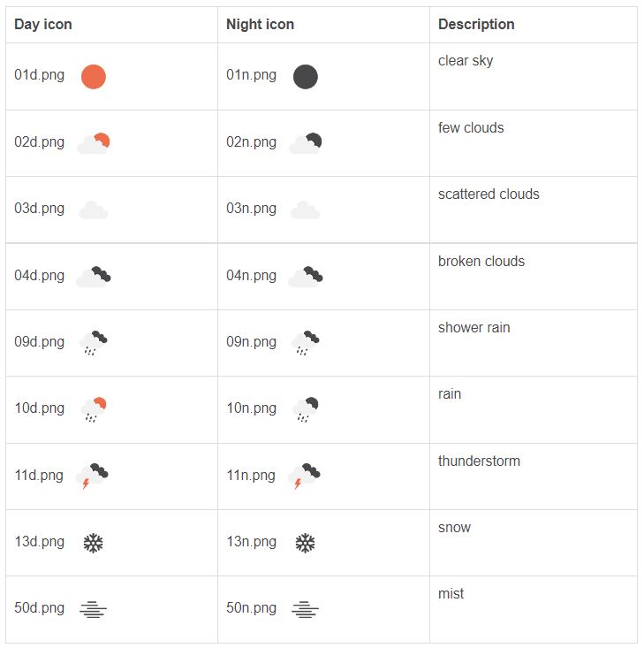The image size is (644, 648).
Task: Select the thunderstorm night icon
Action: point(305,476)
